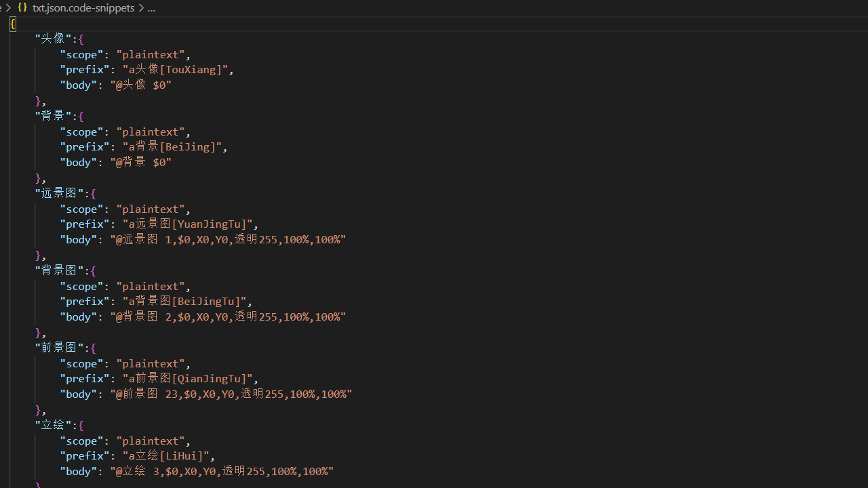Image resolution: width=868 pixels, height=488 pixels.
Task: Click the chevron before the JSON file icon
Action: click(8, 7)
